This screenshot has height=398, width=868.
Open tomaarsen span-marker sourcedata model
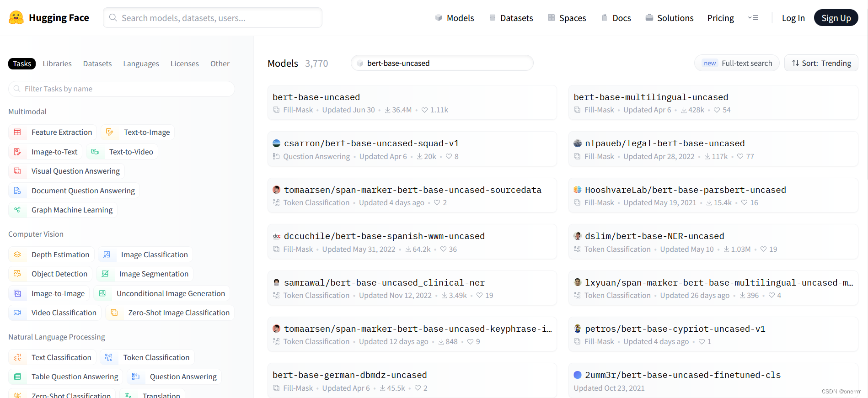(x=412, y=196)
